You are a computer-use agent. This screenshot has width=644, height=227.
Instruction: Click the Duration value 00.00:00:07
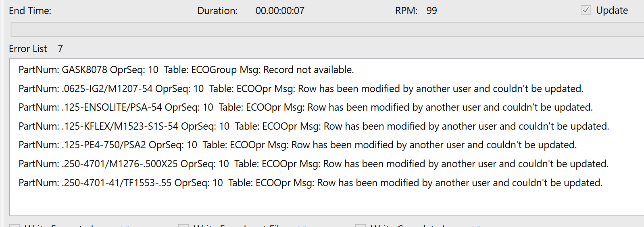280,11
